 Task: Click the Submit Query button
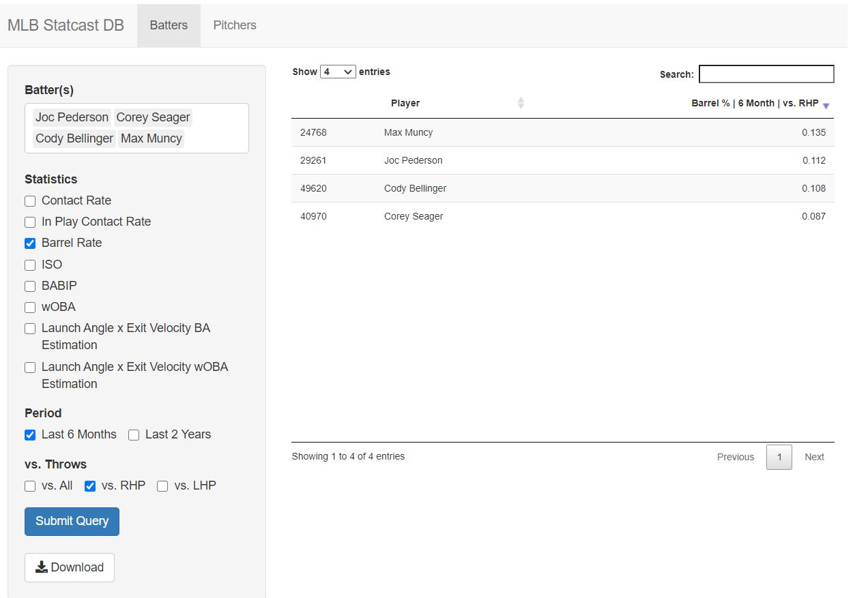point(72,522)
